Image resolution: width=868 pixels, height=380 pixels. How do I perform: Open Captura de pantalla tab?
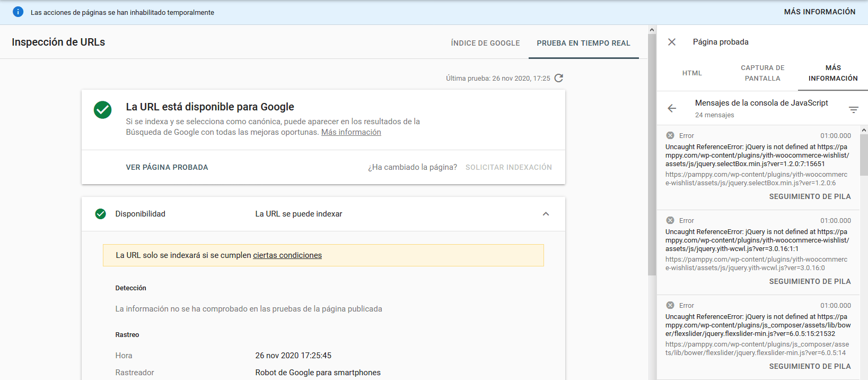pyautogui.click(x=762, y=73)
